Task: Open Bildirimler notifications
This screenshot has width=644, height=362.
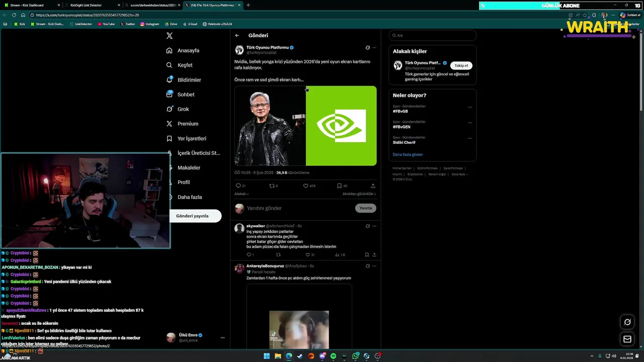Action: click(184, 80)
